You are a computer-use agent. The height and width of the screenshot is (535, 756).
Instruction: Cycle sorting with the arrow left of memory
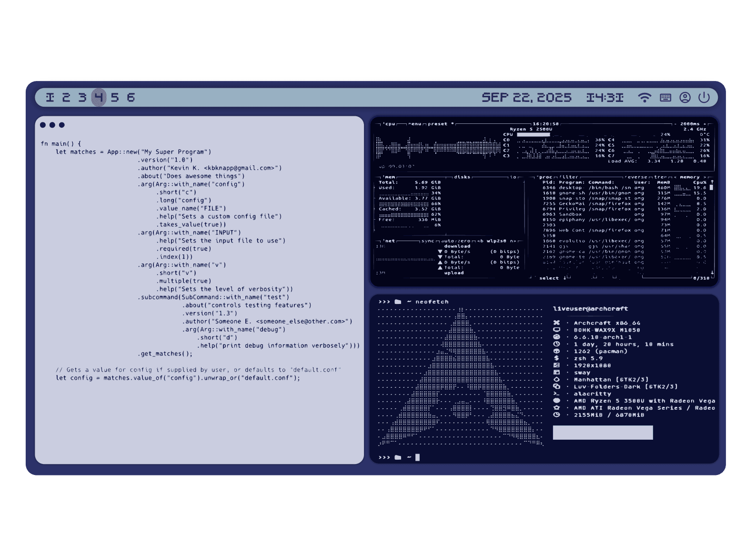675,177
